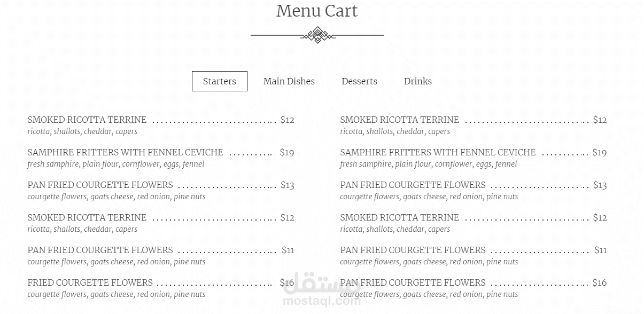
Task: Select the $16 Pan Fried Courgette Flowers title
Action: pos(413,283)
